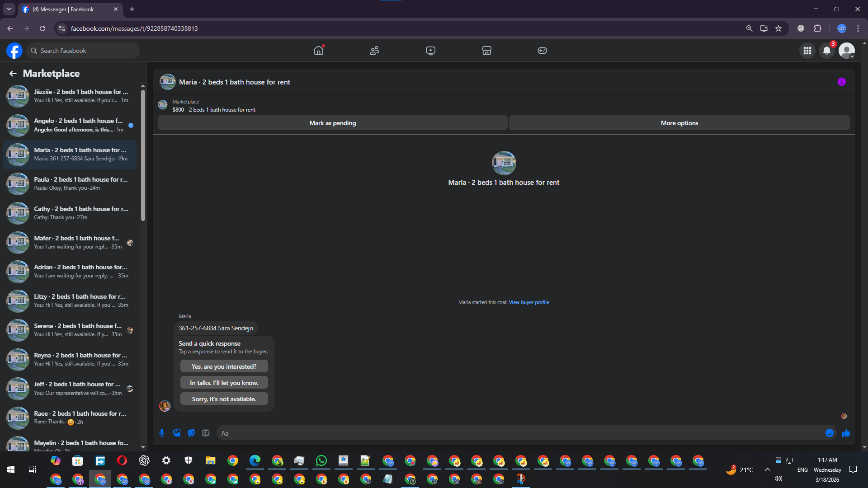Open Raee conversation
The height and width of the screenshot is (488, 868).
(70, 418)
